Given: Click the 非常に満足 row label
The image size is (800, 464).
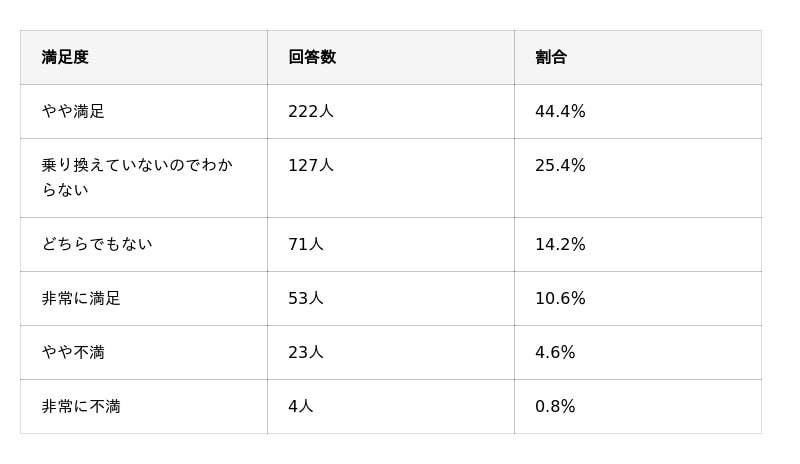Looking at the screenshot, I should (x=81, y=298).
